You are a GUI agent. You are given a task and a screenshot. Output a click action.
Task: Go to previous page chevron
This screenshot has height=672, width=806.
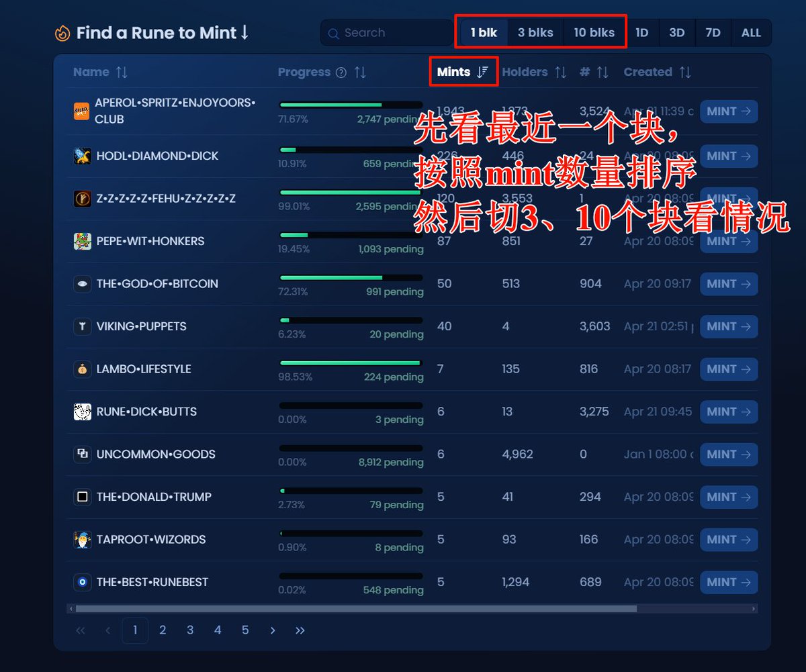108,630
